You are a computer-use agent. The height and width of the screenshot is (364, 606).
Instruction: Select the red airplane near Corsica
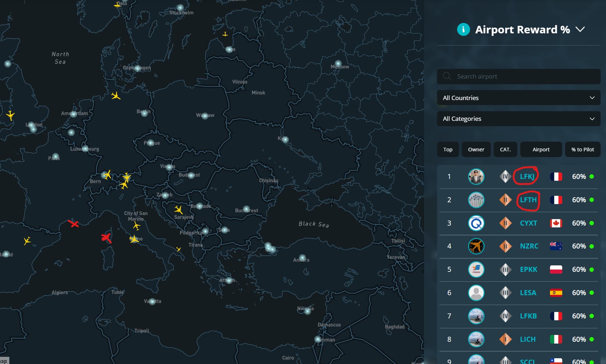tap(106, 237)
